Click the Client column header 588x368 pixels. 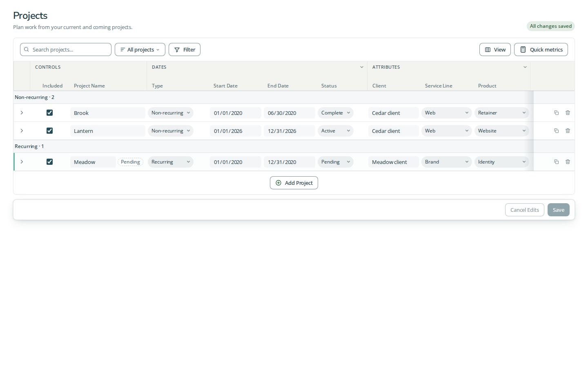click(379, 86)
